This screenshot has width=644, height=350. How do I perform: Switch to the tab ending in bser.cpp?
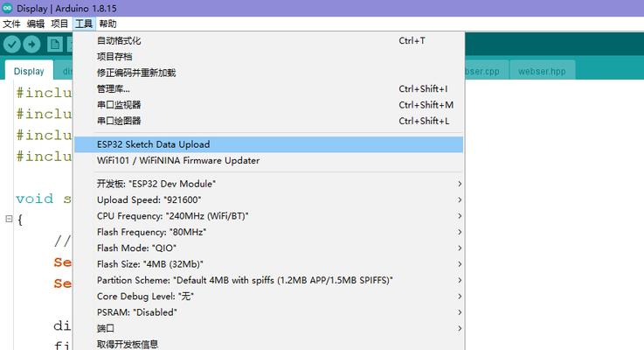(x=487, y=71)
